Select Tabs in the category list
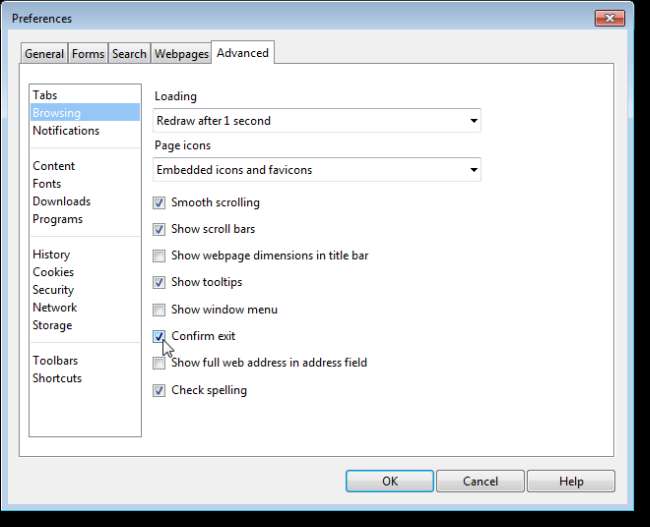Viewport: 650px width, 527px height. [85, 95]
